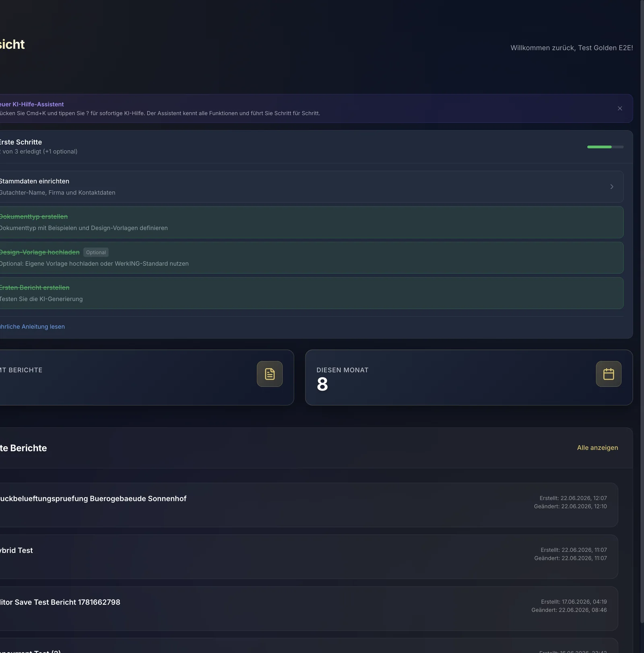
Task: Open the Anleitung lesen link
Action: point(32,326)
